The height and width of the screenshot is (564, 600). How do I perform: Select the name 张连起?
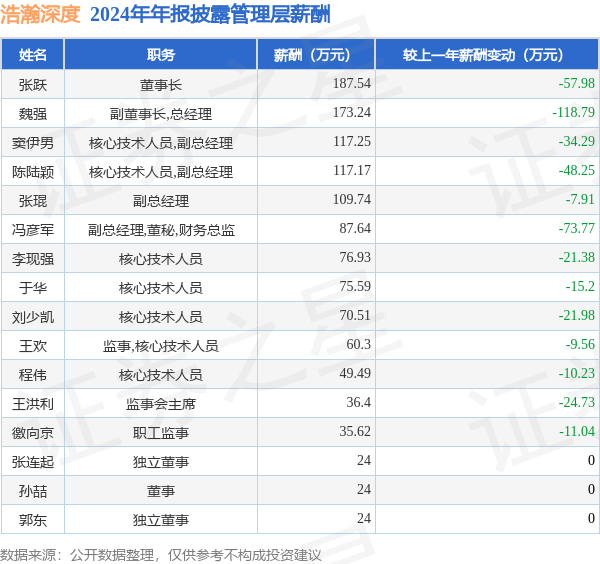click(33, 462)
